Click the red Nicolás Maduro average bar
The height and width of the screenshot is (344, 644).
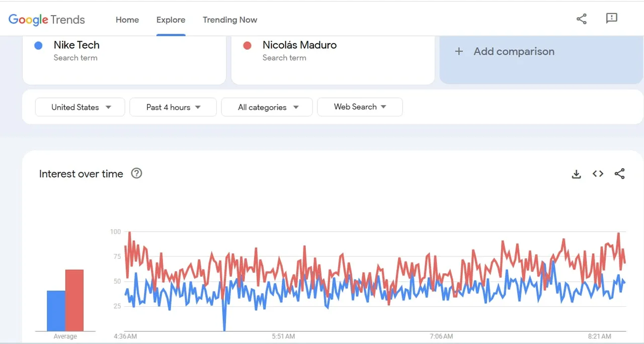[x=74, y=301]
